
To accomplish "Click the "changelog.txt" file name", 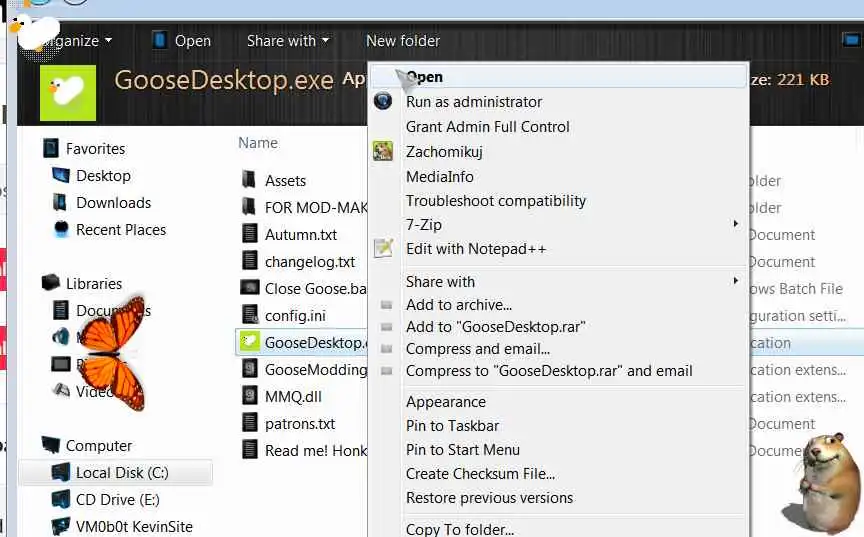I will (x=310, y=262).
